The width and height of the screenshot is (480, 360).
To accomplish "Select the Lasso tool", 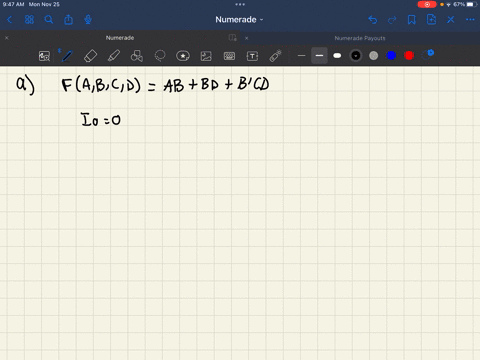I will coord(160,56).
